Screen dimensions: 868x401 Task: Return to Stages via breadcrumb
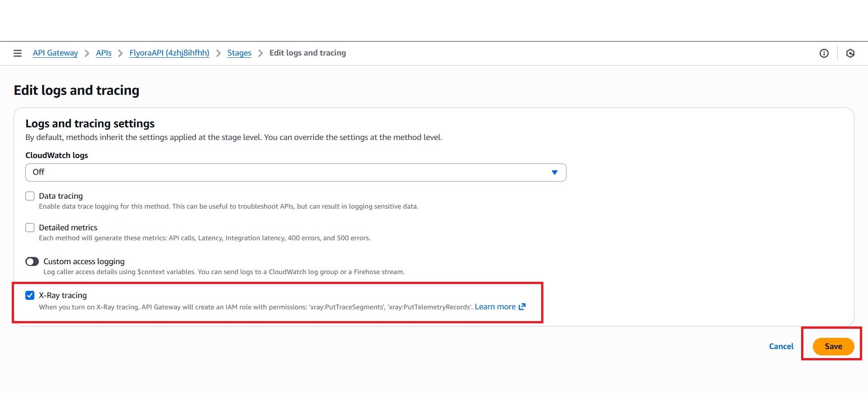pyautogui.click(x=239, y=53)
